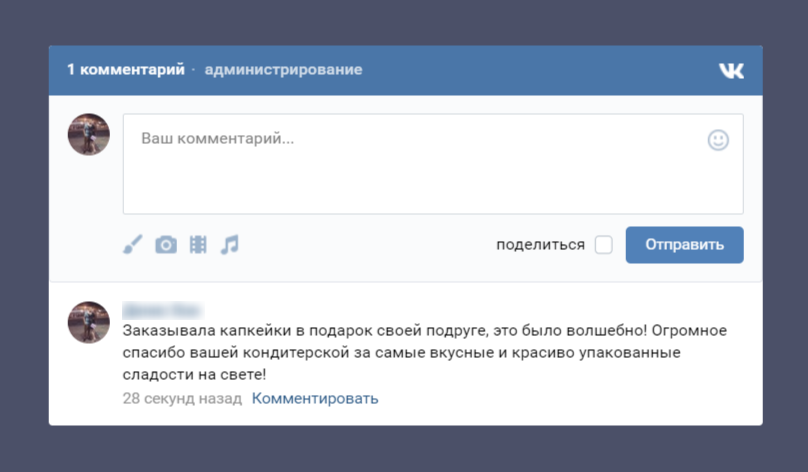This screenshot has height=472, width=808.
Task: Click the 1 комментарий header title
Action: click(x=126, y=70)
